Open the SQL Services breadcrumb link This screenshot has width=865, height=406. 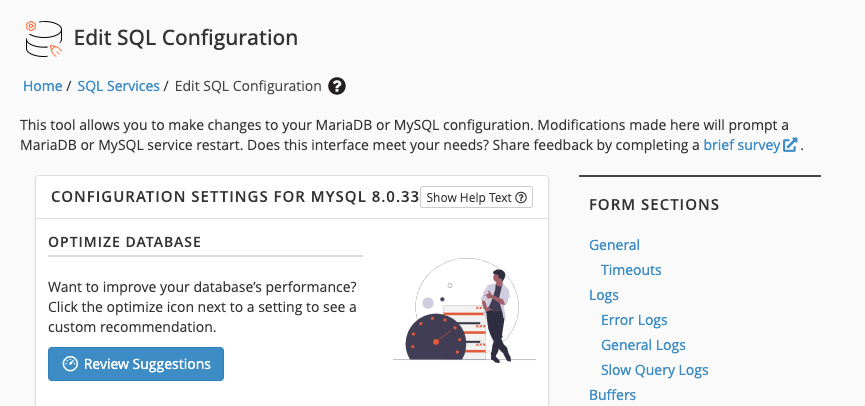coord(118,86)
